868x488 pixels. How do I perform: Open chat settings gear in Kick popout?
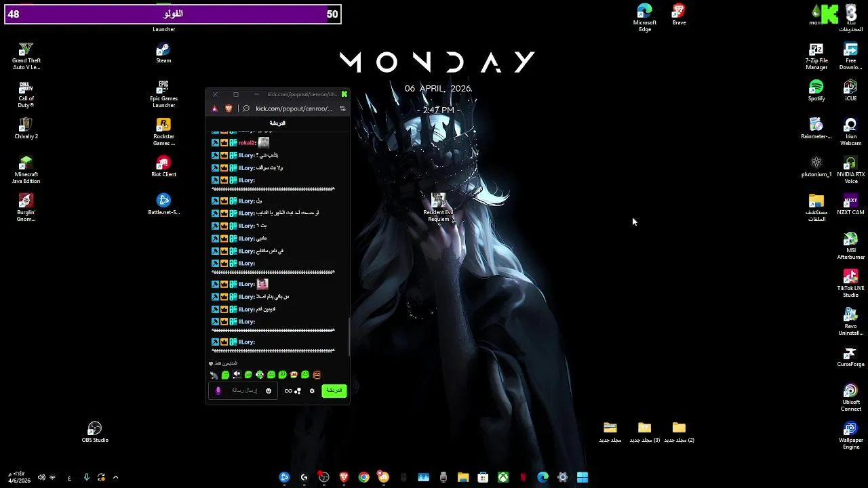coord(312,391)
